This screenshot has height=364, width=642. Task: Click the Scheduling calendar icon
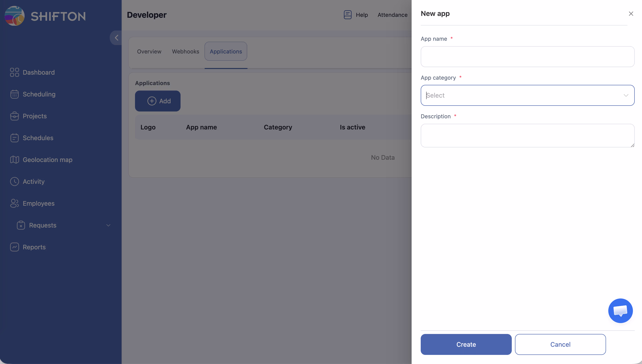click(x=15, y=94)
